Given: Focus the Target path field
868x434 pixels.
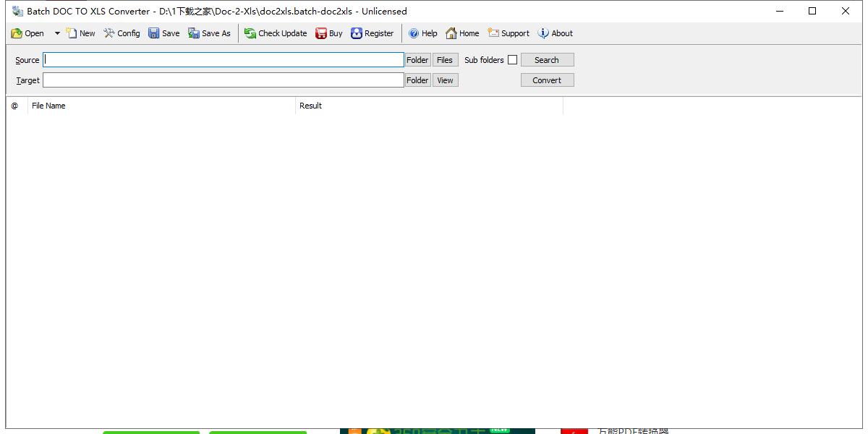Looking at the screenshot, I should point(224,80).
